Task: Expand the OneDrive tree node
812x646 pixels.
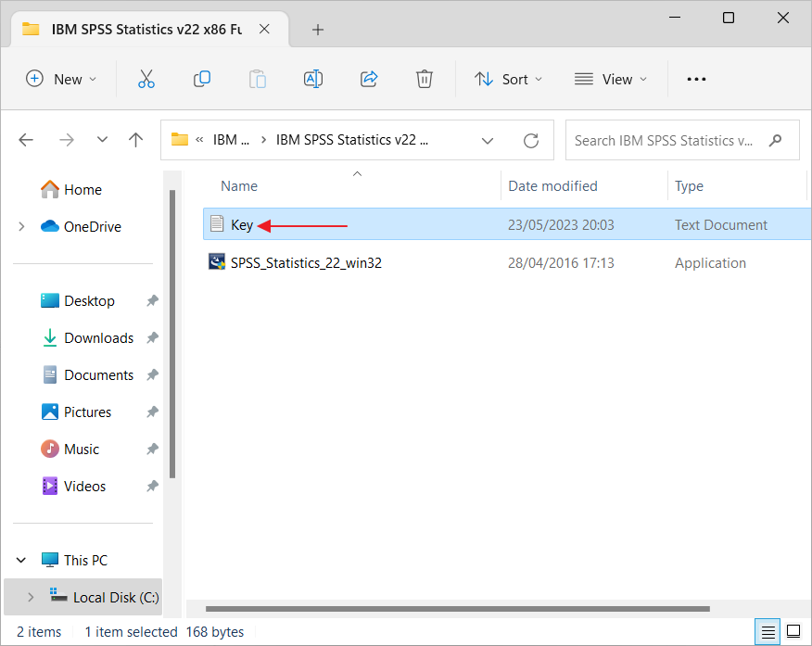Action: (21, 227)
